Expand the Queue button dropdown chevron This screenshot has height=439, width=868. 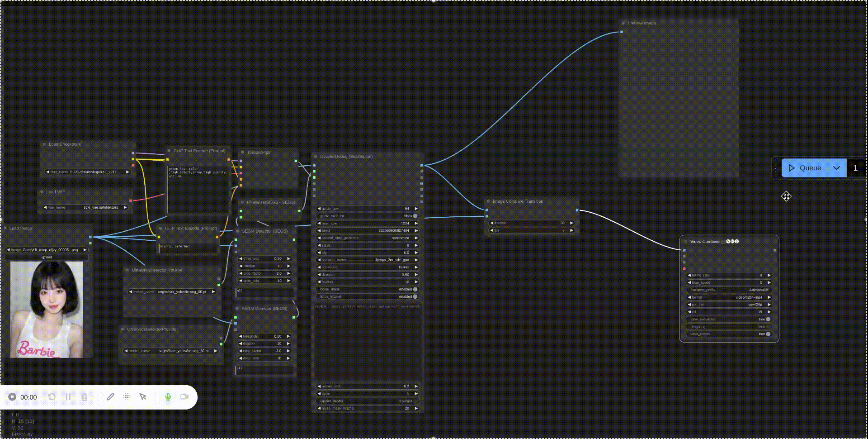coord(837,168)
